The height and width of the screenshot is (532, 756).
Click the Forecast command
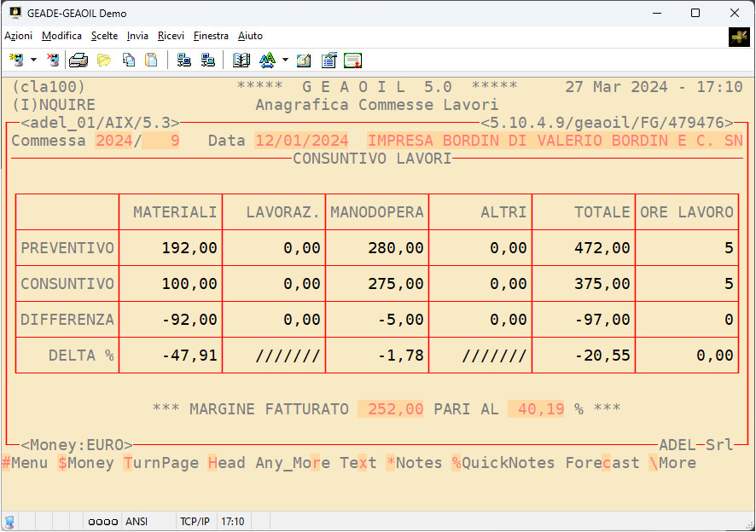pyautogui.click(x=602, y=463)
